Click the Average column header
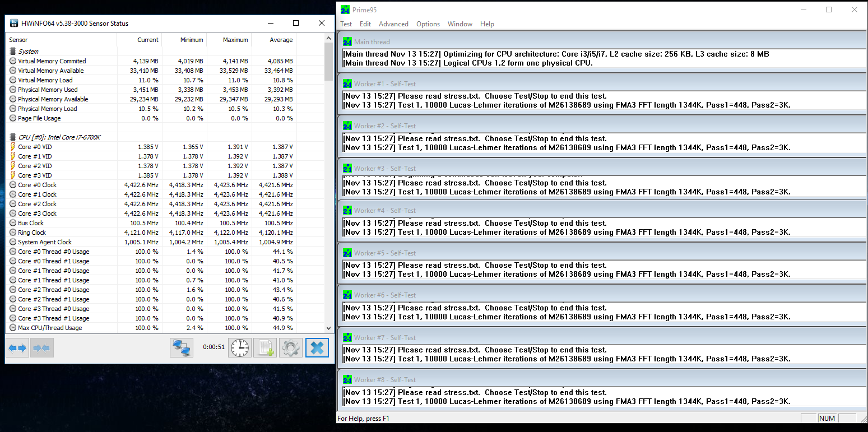The height and width of the screenshot is (432, 868). (274, 40)
